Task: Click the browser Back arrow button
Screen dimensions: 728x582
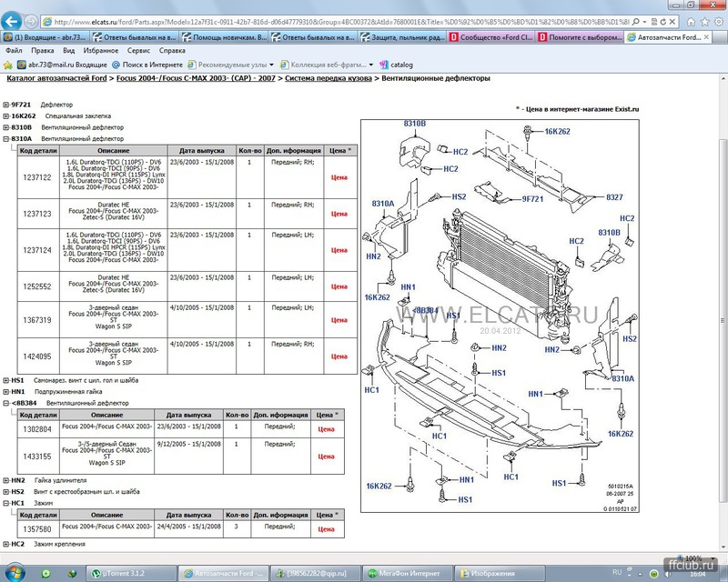Action: [11, 20]
